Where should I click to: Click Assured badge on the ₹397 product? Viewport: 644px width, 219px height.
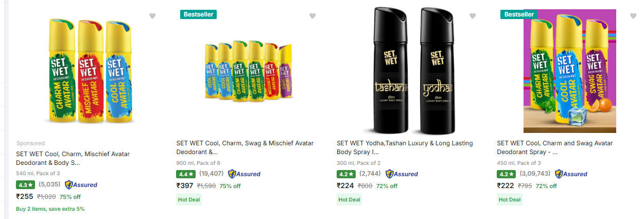click(x=244, y=174)
